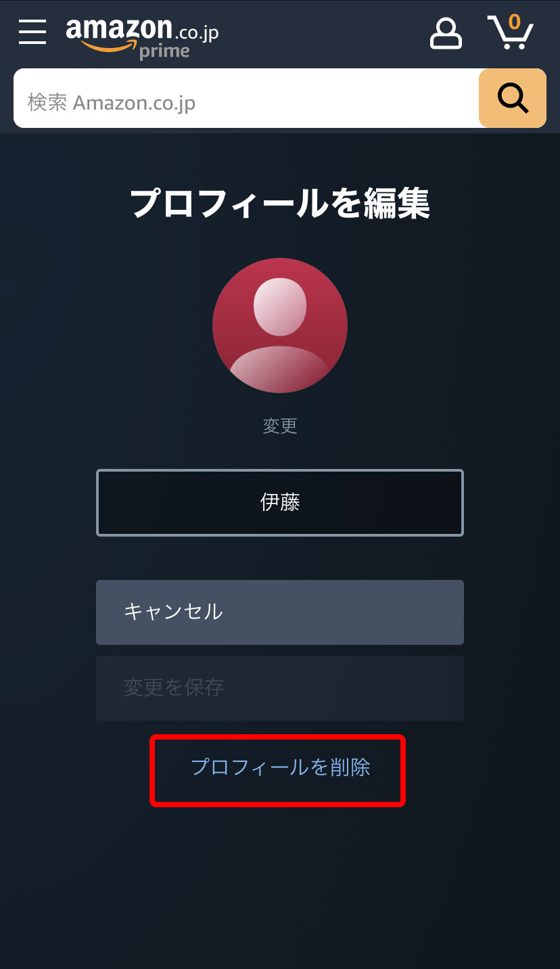Image resolution: width=560 pixels, height=969 pixels.
Task: Click the orange magnifier search button
Action: click(513, 98)
